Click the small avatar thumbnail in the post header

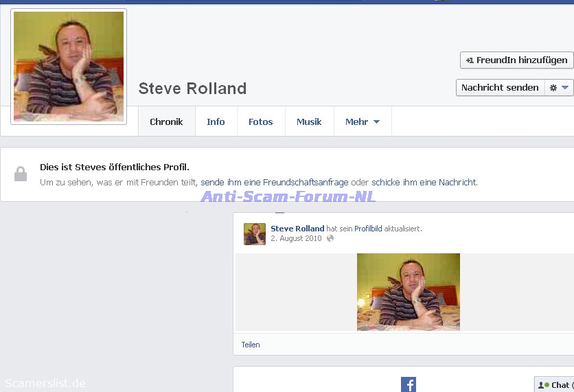click(x=255, y=234)
